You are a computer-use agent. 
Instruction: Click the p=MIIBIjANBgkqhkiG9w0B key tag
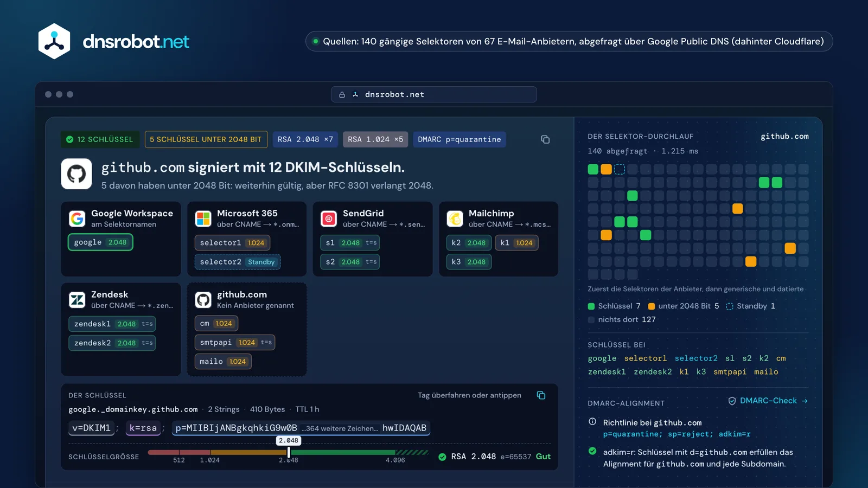[x=301, y=428]
